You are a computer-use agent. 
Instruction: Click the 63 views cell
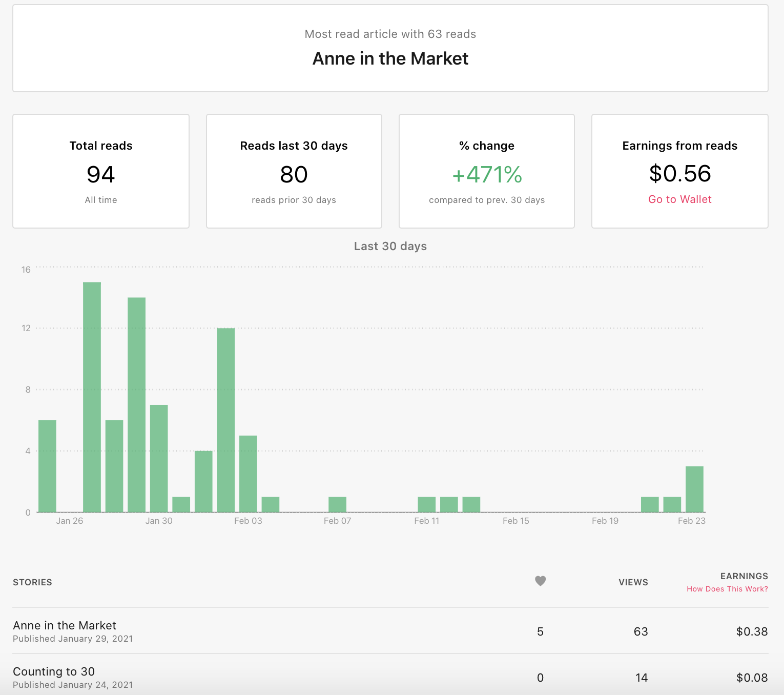641,631
